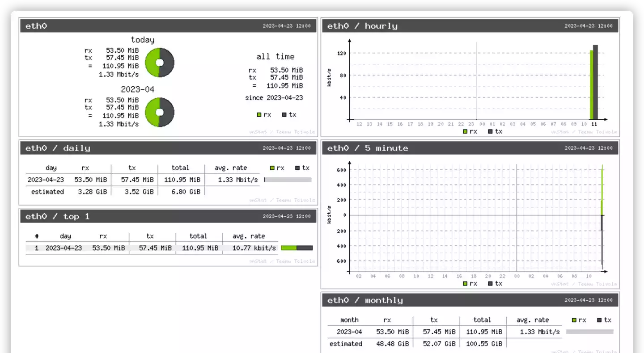Click the gray rate bar in daily table
The height and width of the screenshot is (353, 644).
pyautogui.click(x=288, y=180)
